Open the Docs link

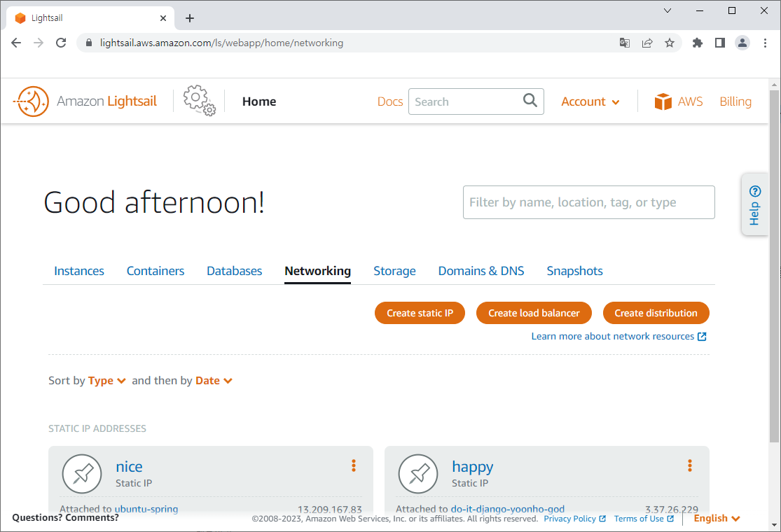tap(390, 101)
